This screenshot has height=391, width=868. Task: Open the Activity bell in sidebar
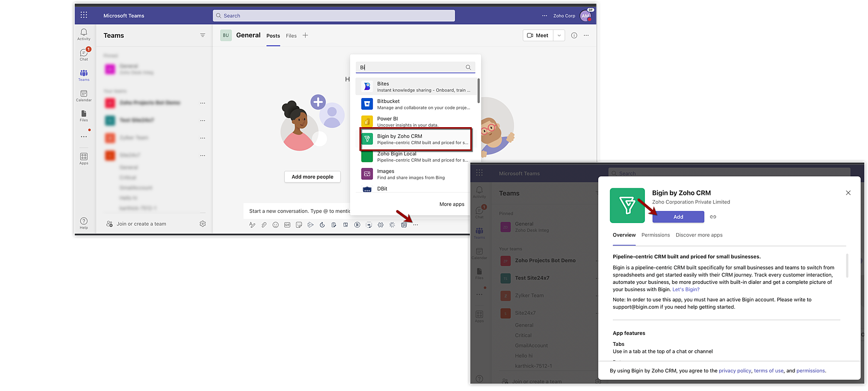pos(84,34)
